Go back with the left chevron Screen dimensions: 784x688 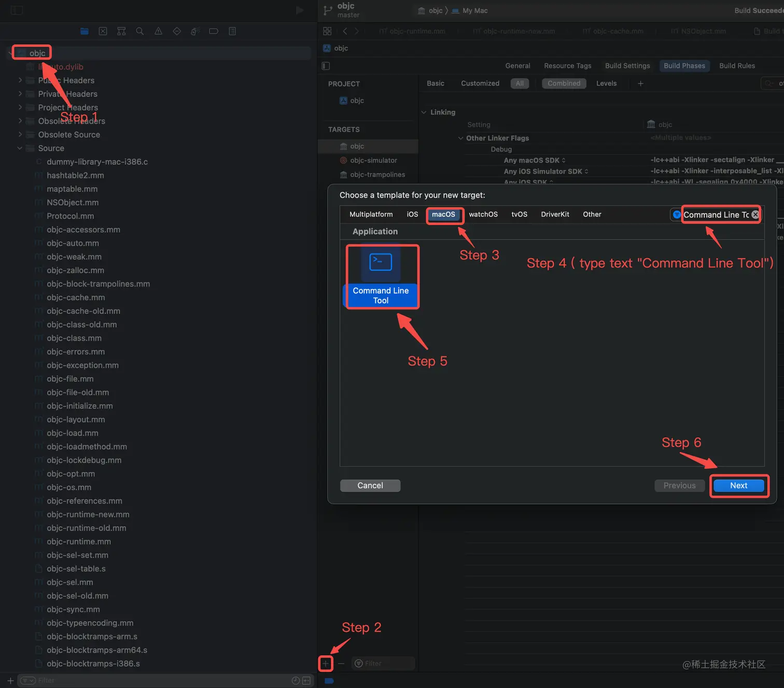[x=345, y=31]
